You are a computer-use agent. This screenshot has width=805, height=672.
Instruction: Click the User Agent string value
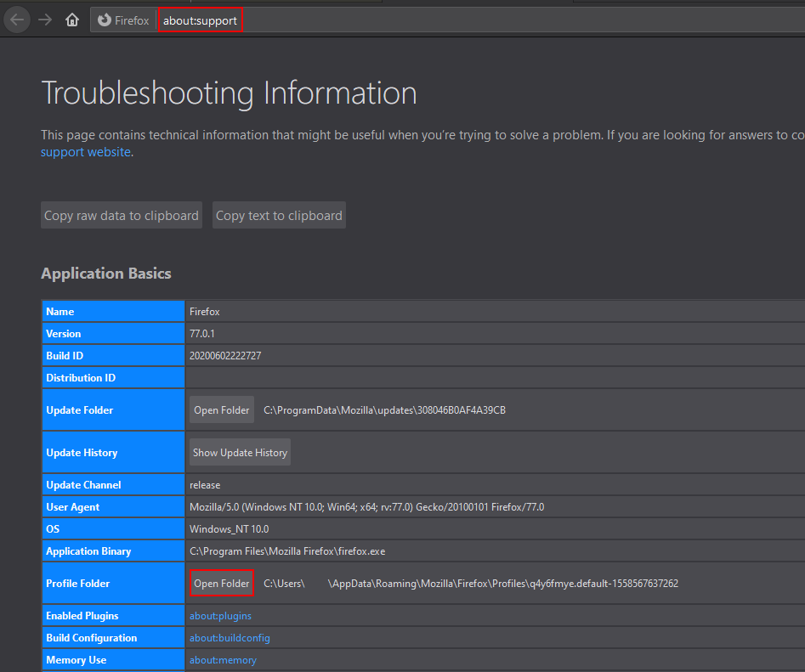coord(366,507)
